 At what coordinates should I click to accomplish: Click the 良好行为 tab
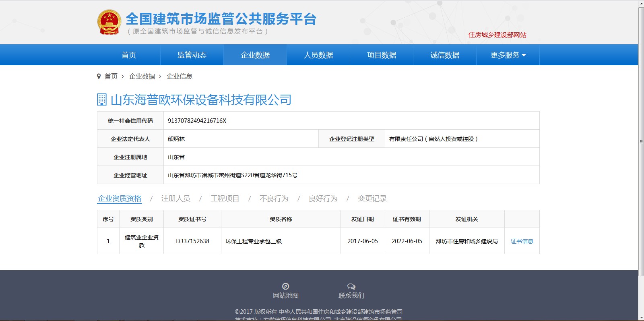click(323, 199)
